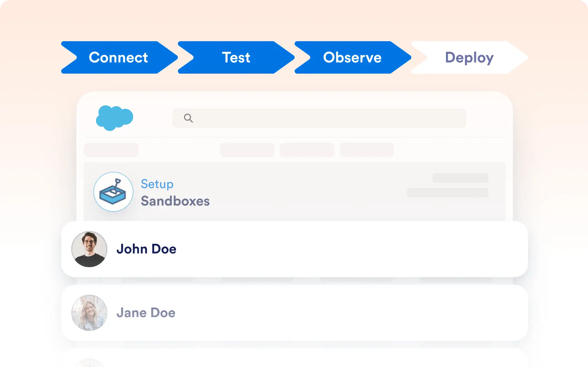Click the upper placeholder button in Sandboxes header

click(460, 178)
